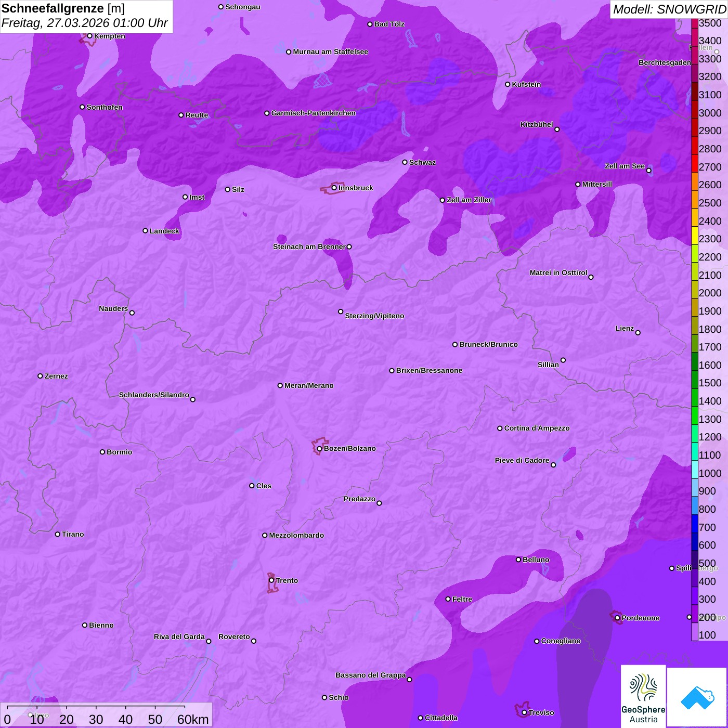
Task: Click the "Bassano del Grappa" label
Action: point(370,675)
